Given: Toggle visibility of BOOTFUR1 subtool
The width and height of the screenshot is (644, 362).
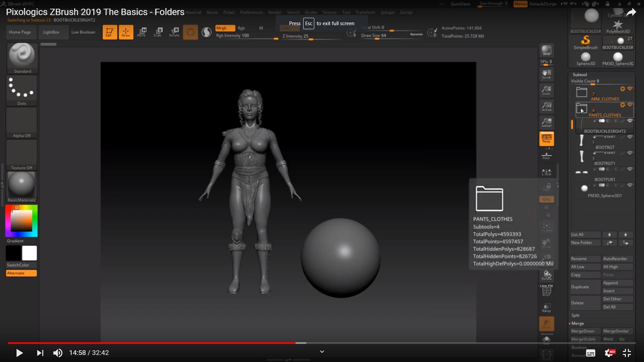Looking at the screenshot, I should pyautogui.click(x=630, y=169).
